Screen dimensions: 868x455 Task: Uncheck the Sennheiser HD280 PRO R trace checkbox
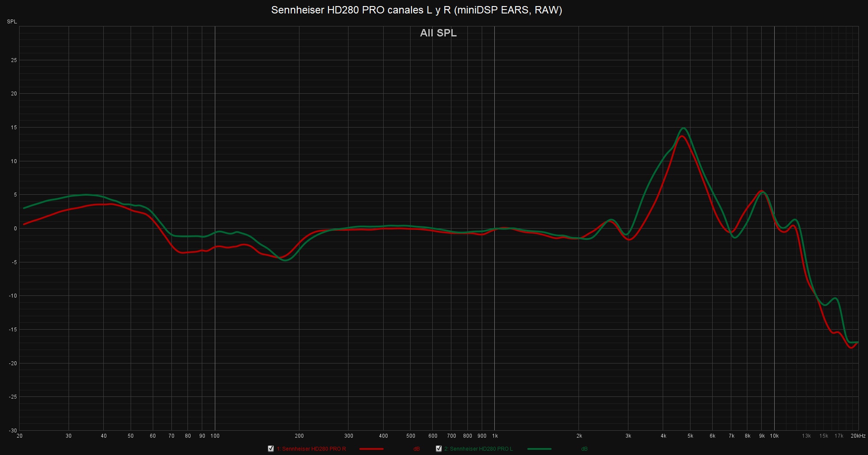point(271,448)
